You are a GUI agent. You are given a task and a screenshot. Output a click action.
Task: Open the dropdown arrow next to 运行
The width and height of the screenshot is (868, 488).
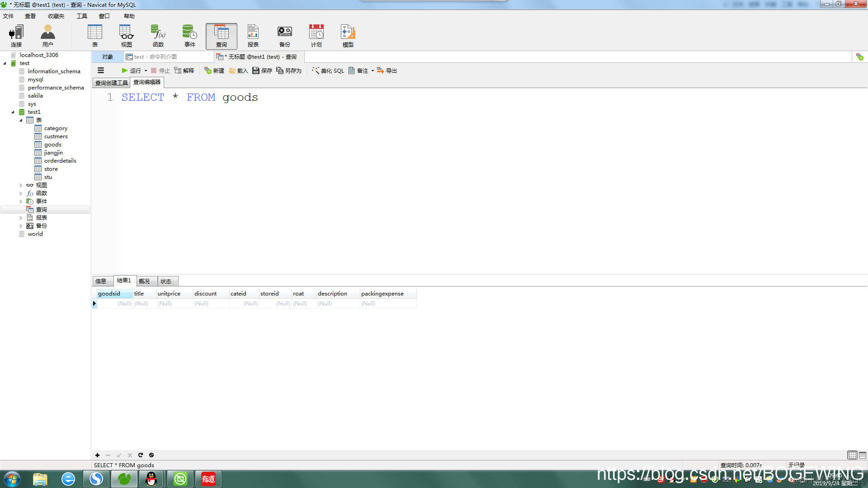pyautogui.click(x=146, y=70)
